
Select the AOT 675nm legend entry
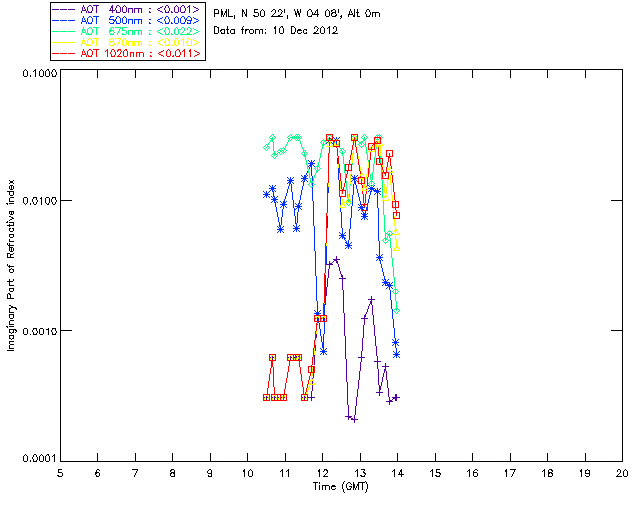pos(127,31)
